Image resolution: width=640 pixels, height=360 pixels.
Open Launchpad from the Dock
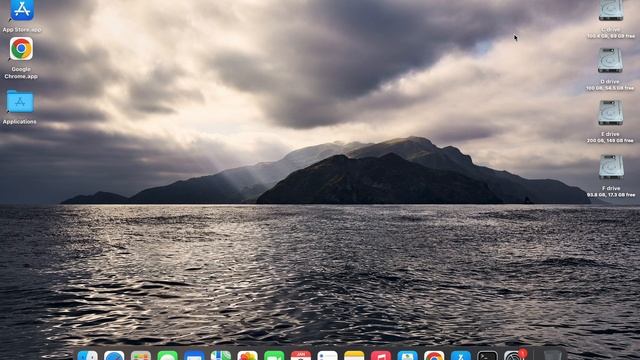click(x=141, y=356)
